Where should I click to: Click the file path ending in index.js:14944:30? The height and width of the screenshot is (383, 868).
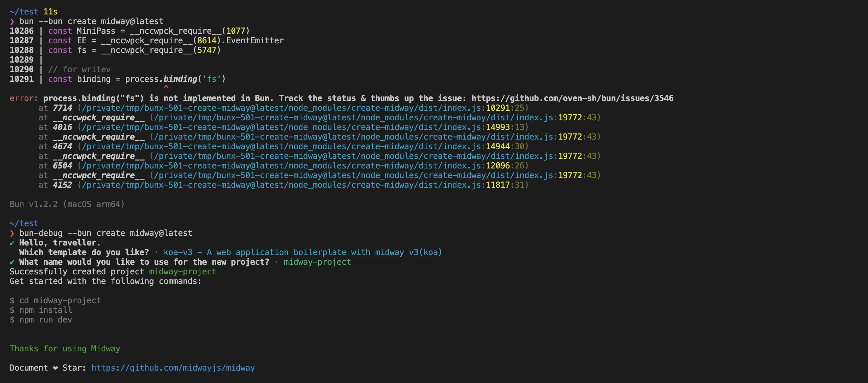(303, 146)
